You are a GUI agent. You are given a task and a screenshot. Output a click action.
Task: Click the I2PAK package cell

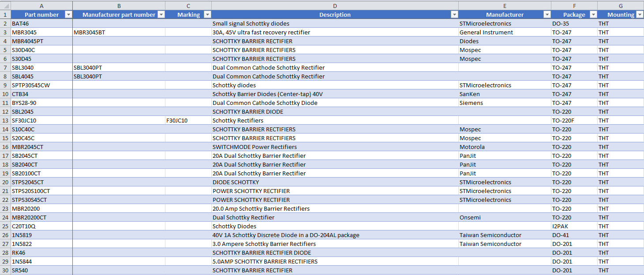(x=574, y=226)
